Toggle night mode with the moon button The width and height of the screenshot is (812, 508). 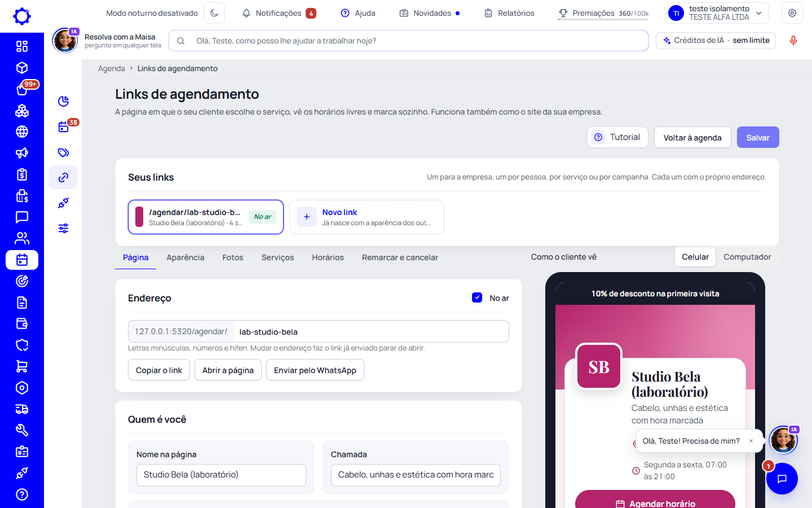[214, 13]
